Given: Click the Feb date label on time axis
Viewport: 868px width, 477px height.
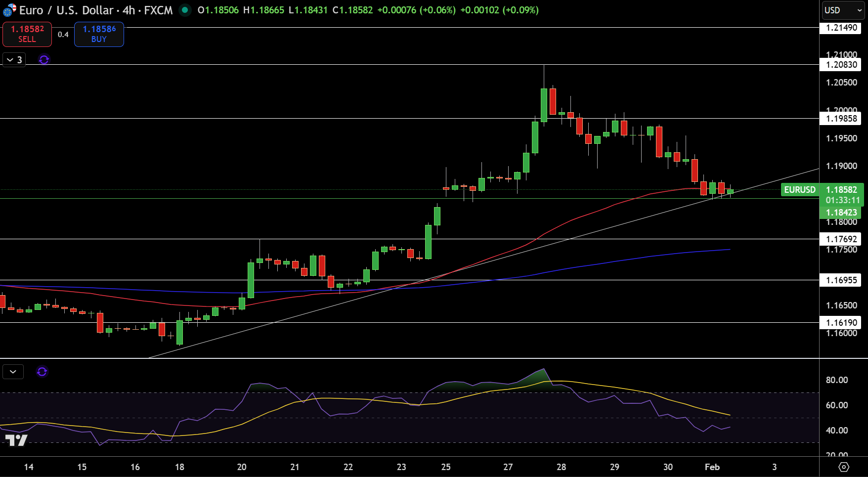Looking at the screenshot, I should (712, 467).
